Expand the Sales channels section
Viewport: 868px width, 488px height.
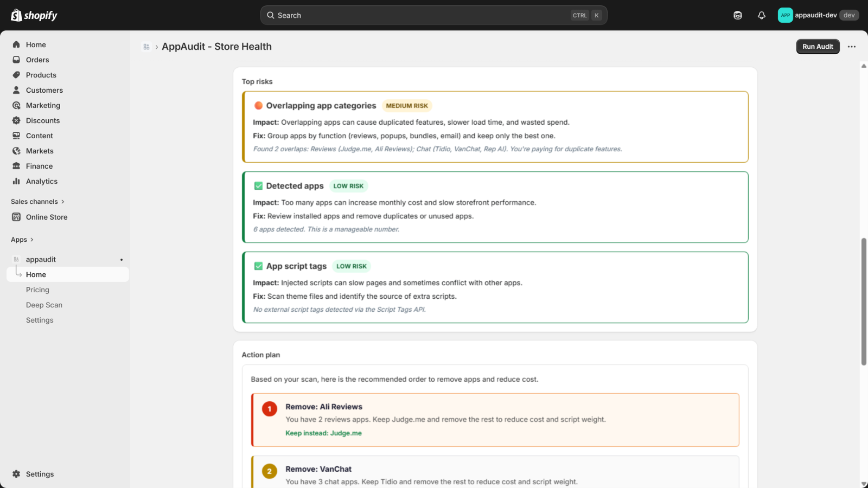coord(37,202)
